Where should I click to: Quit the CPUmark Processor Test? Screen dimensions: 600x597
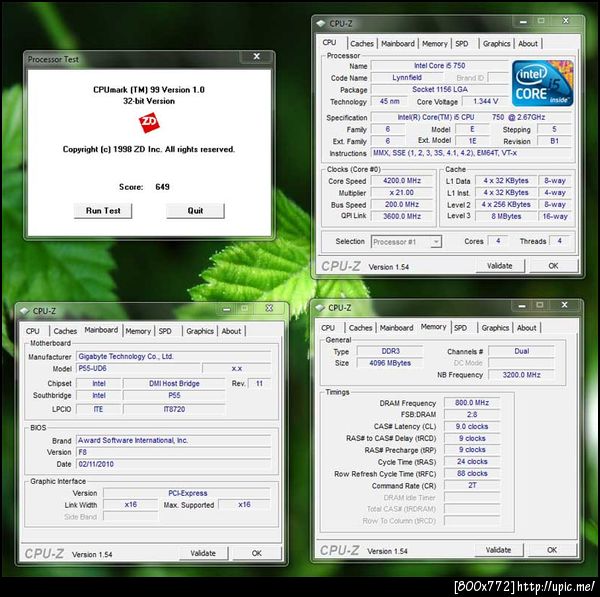(x=195, y=211)
